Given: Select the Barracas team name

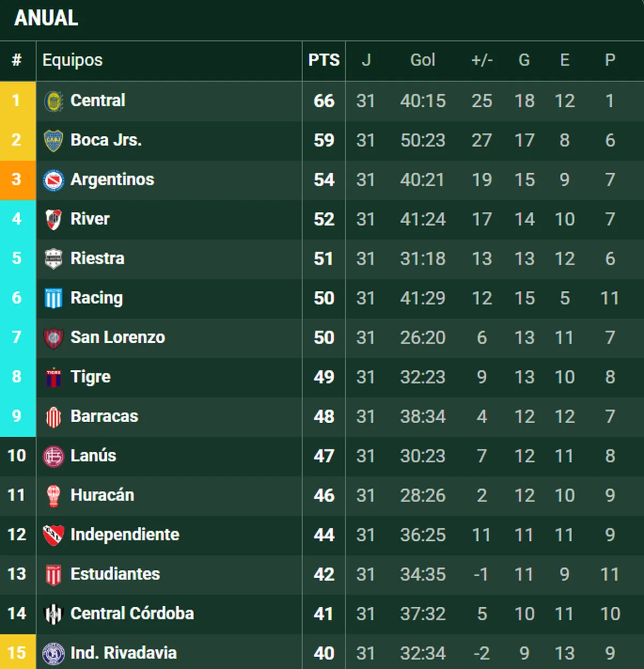Looking at the screenshot, I should click(x=104, y=416).
